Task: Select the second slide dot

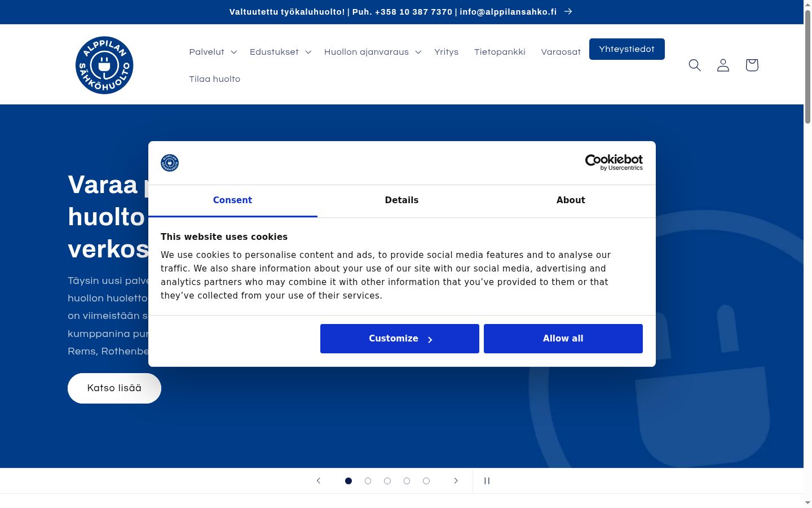Action: coord(368,481)
